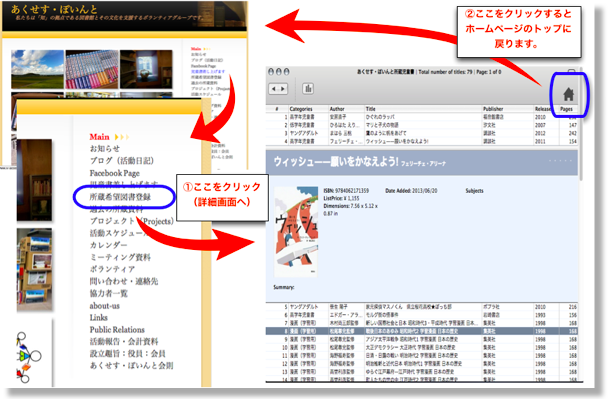Open the Public Relations link
Viewport: 609px width, 399px height.
[x=117, y=329]
